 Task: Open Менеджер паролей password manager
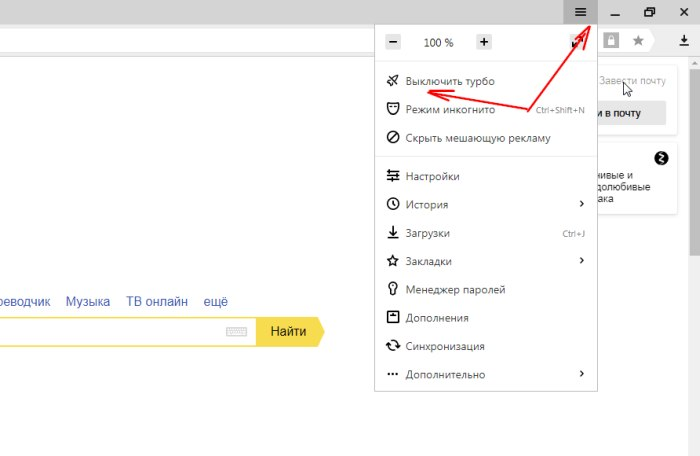(455, 289)
